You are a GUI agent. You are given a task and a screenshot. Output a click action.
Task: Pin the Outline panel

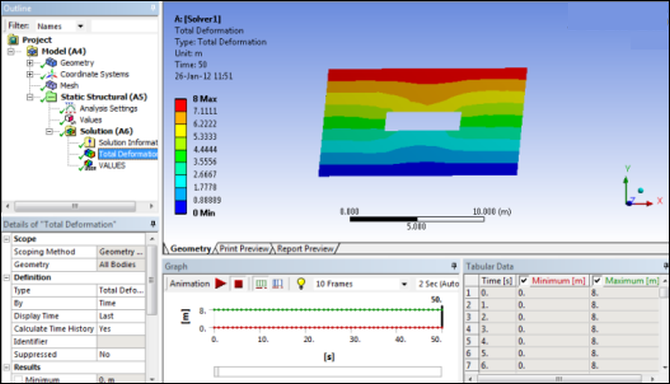153,8
